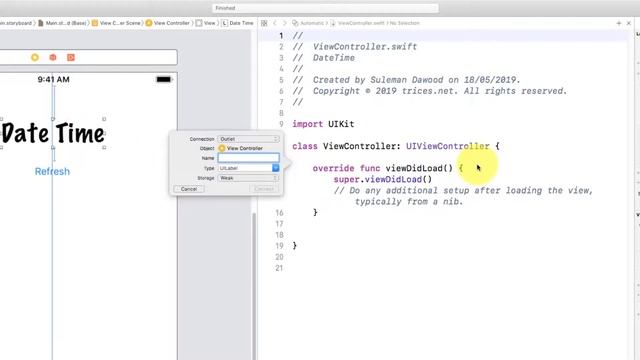Go back in assistant editor history
Screen dimensions: 640x360
[x=275, y=23]
